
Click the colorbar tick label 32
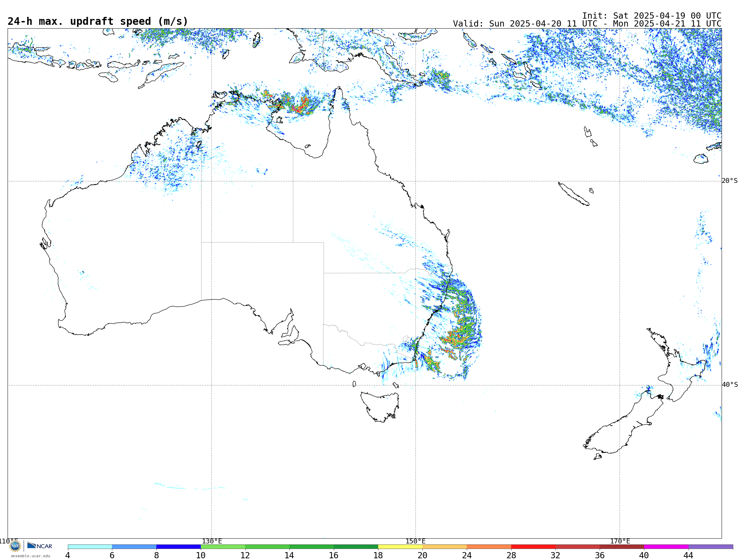coord(555,556)
